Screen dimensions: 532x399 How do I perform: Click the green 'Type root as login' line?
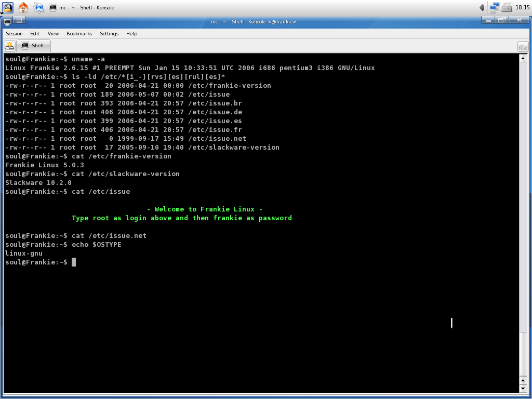[x=182, y=218]
